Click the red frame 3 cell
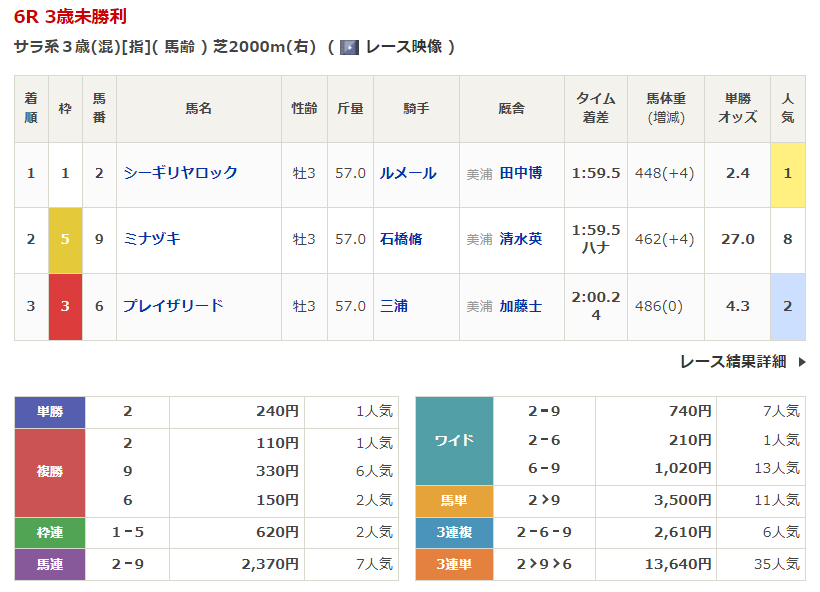Image resolution: width=820 pixels, height=592 pixels. [x=65, y=307]
